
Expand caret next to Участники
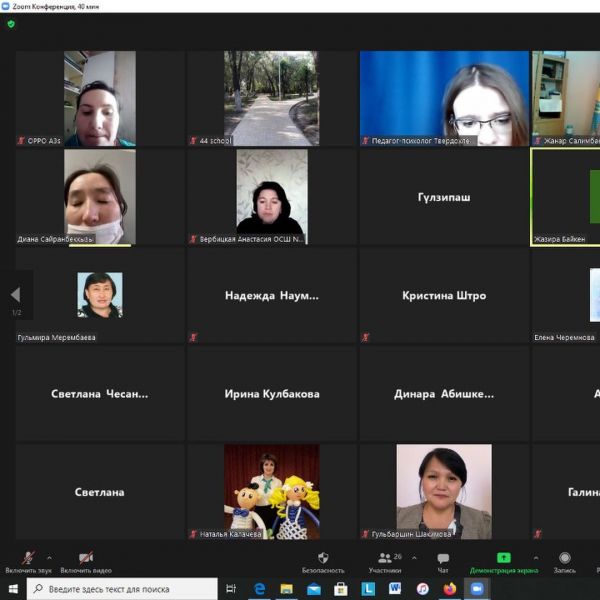414,558
